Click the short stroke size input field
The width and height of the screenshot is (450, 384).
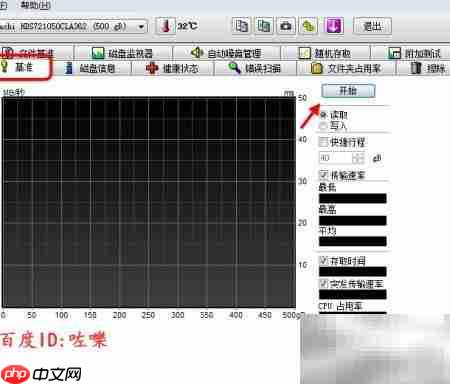[x=336, y=158]
